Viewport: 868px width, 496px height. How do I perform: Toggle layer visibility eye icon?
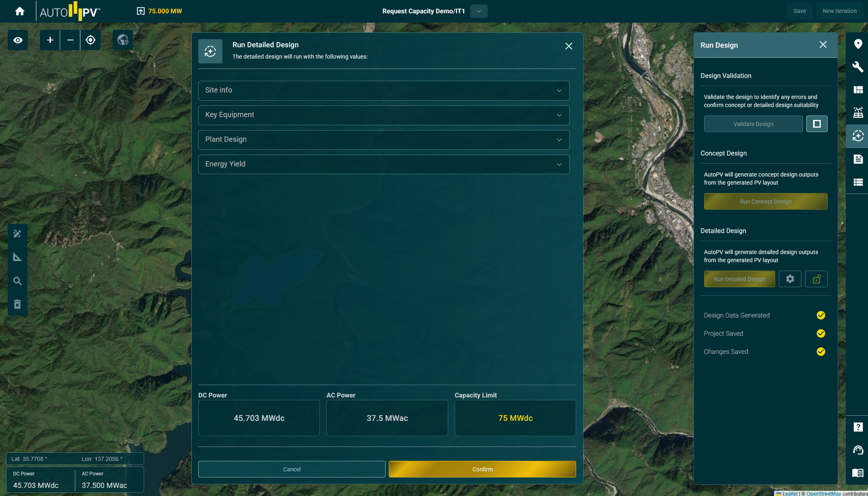click(x=18, y=40)
